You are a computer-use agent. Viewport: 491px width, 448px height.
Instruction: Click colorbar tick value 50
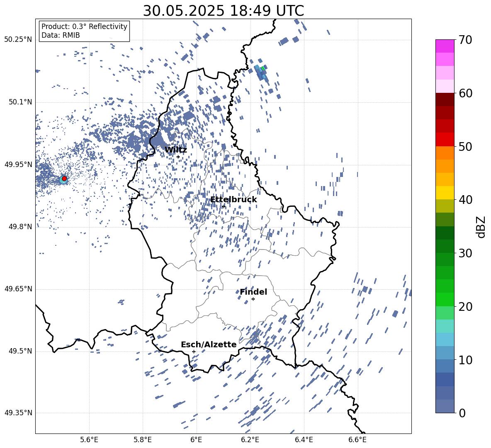[x=465, y=146]
